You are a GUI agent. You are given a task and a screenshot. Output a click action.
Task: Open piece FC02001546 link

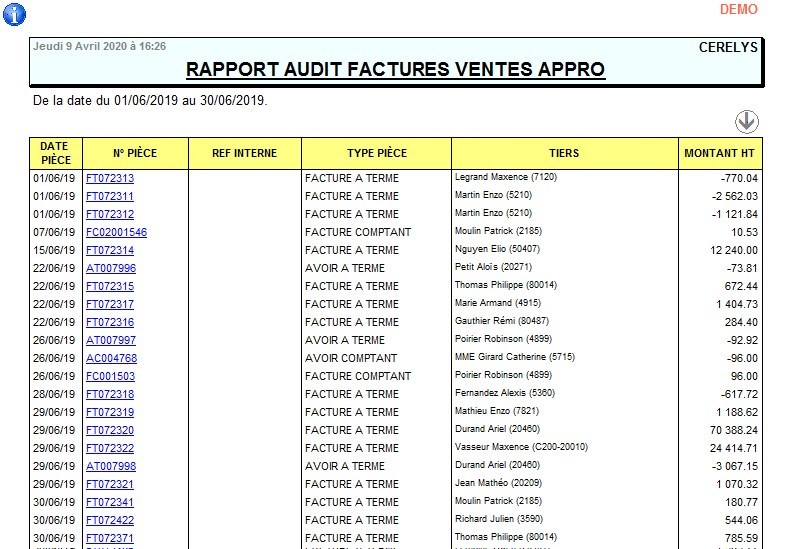[116, 232]
